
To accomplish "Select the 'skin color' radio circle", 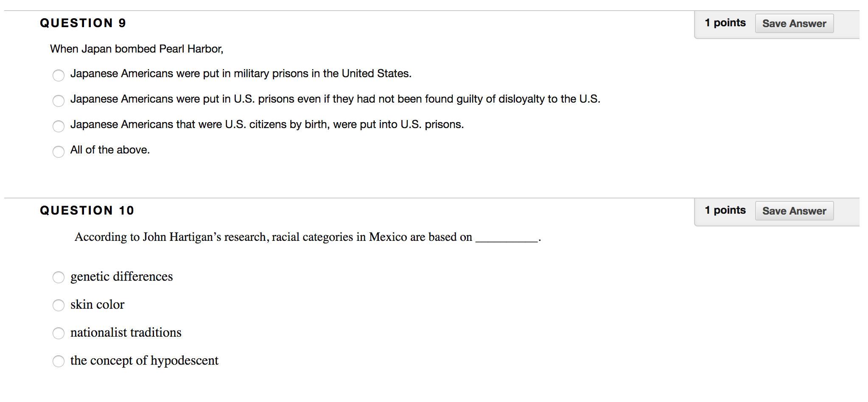I will pos(59,305).
